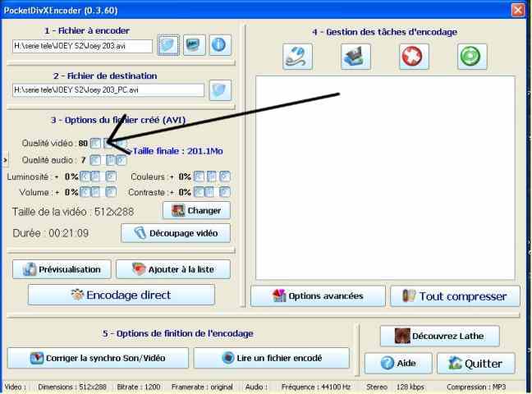Increase the Couleurs percentage
The height and width of the screenshot is (394, 532).
click(x=225, y=176)
